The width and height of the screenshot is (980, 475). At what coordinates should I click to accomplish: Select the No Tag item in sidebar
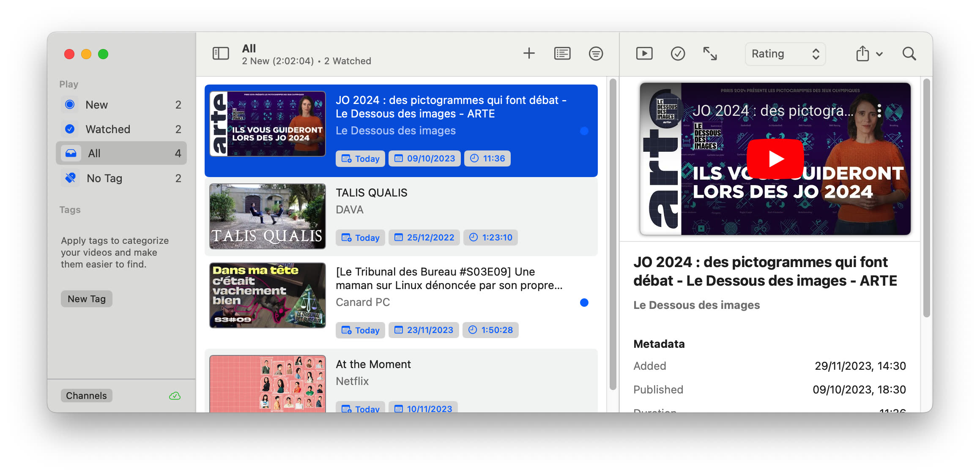click(x=121, y=178)
